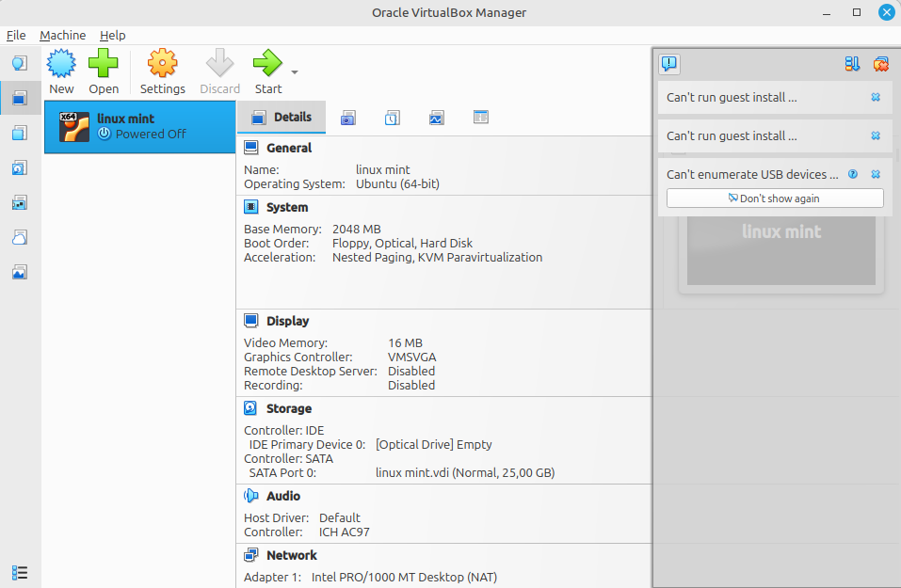The height and width of the screenshot is (588, 901).
Task: Remove finished notifications via red-X icon
Action: [880, 64]
